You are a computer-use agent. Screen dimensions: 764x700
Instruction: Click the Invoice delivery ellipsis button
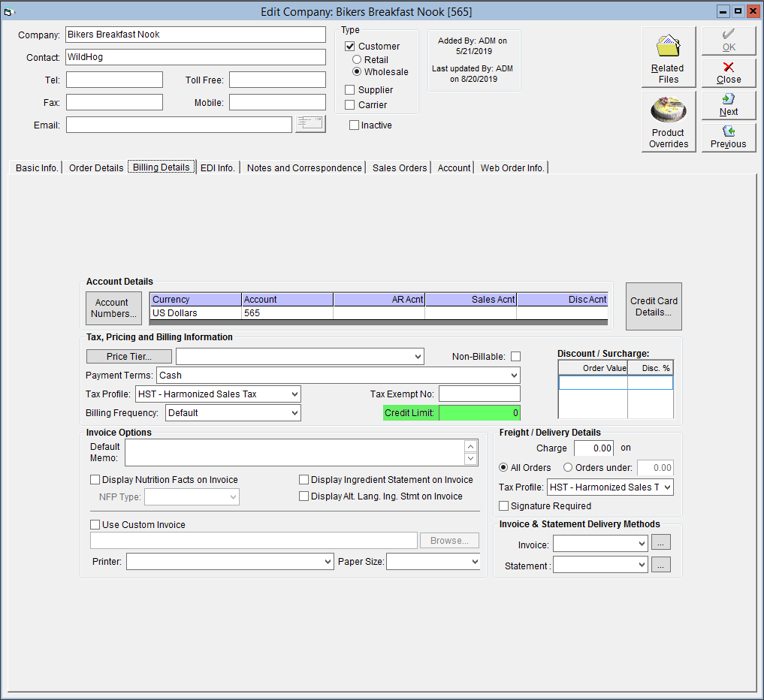(x=660, y=542)
